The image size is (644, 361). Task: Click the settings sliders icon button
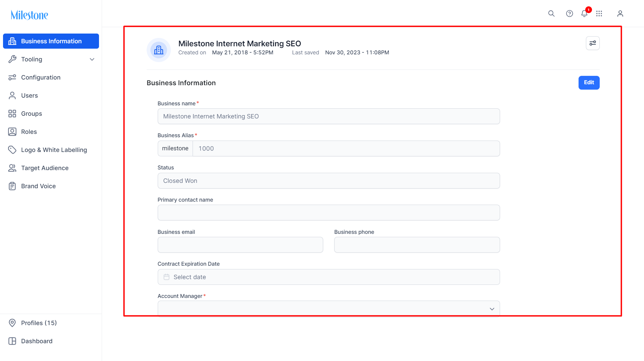pyautogui.click(x=593, y=43)
